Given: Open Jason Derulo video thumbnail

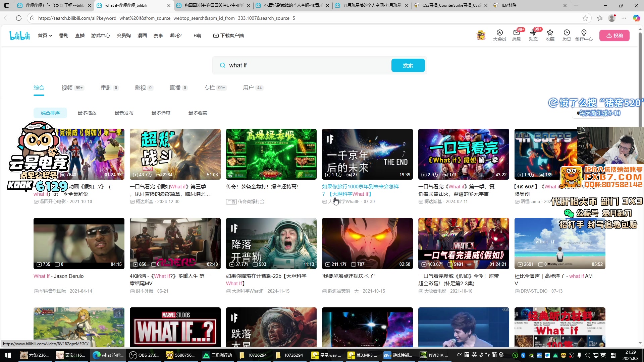Looking at the screenshot, I should [x=79, y=243].
